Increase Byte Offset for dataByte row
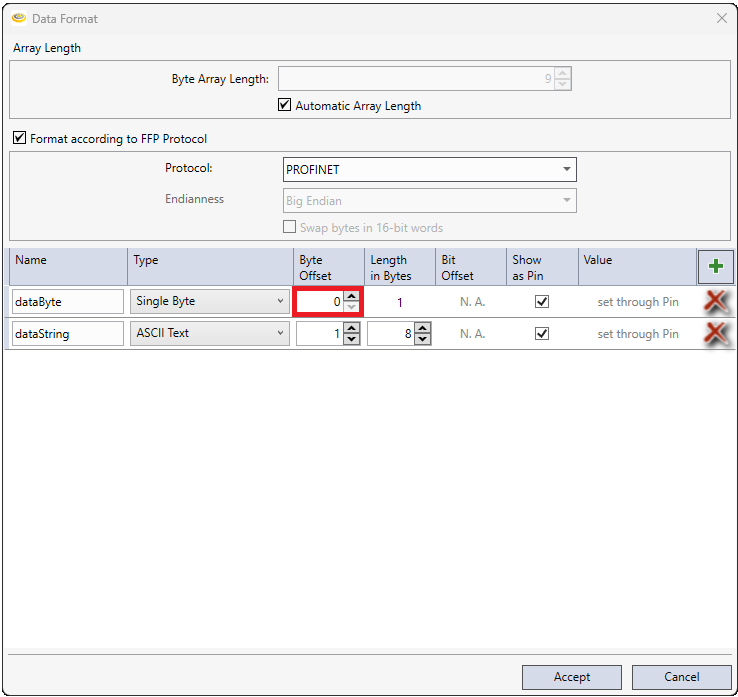This screenshot has height=697, width=738. 351,297
